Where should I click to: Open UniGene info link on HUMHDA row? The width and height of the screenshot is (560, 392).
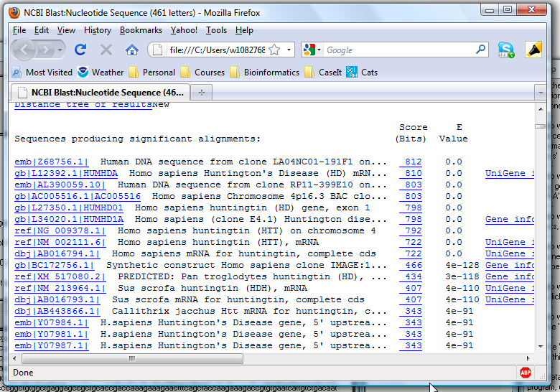point(510,173)
